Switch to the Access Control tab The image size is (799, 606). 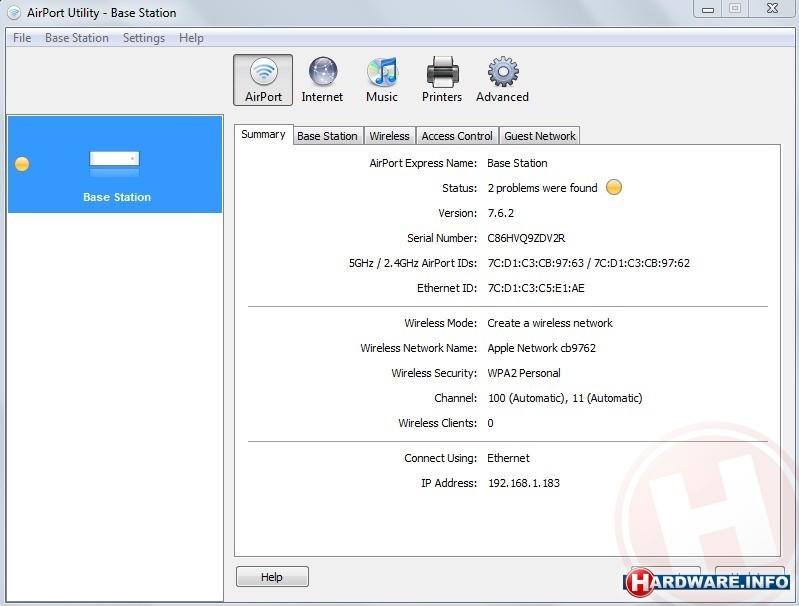457,136
